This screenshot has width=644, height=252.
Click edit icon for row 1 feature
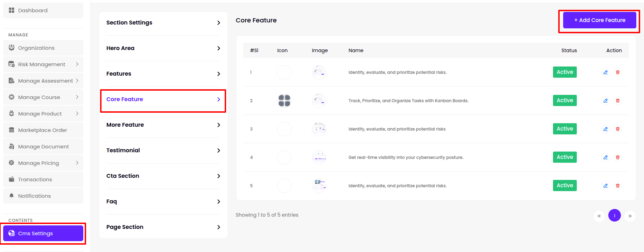pos(605,72)
